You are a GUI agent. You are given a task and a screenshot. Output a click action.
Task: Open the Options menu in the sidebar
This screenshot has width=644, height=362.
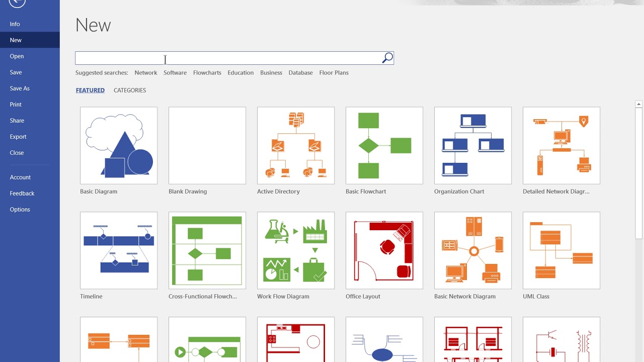pyautogui.click(x=20, y=209)
